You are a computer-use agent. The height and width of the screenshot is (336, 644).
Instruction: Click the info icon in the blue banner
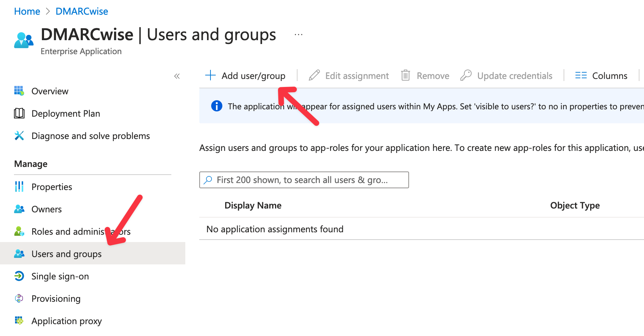coord(216,106)
